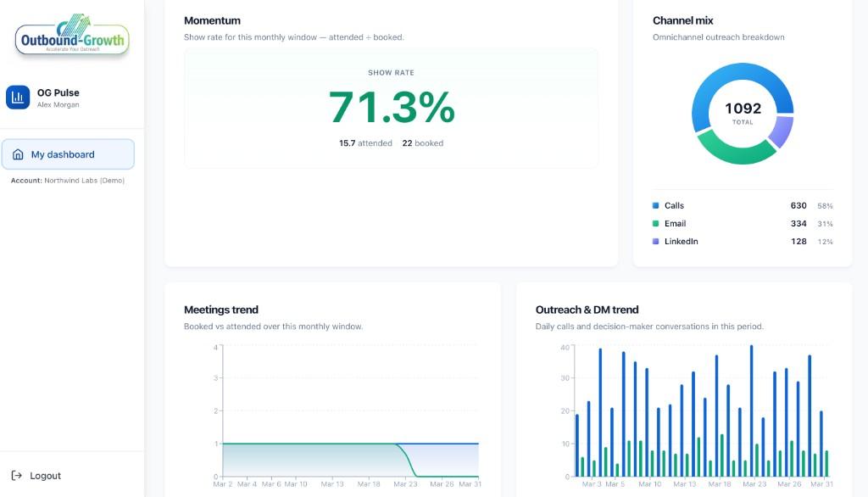Open the My dashboard menu item
Image resolution: width=868 pixels, height=497 pixels.
coord(68,154)
